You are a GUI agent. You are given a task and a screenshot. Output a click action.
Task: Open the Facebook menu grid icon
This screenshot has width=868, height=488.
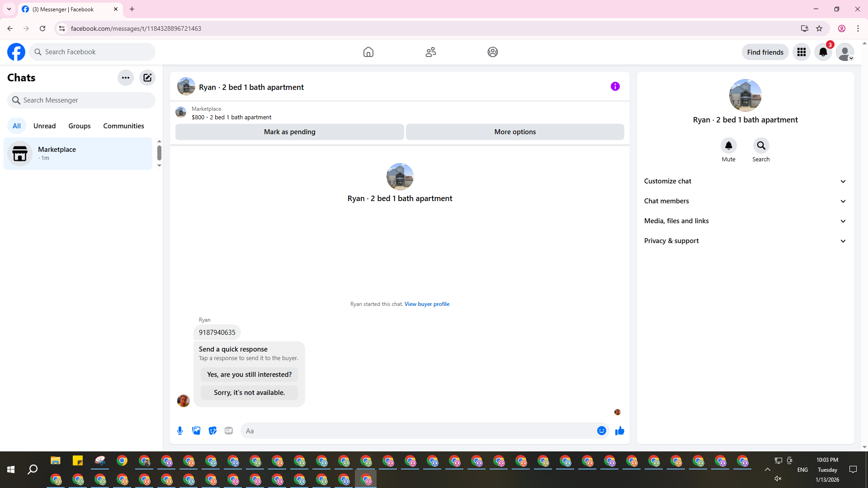pyautogui.click(x=802, y=52)
